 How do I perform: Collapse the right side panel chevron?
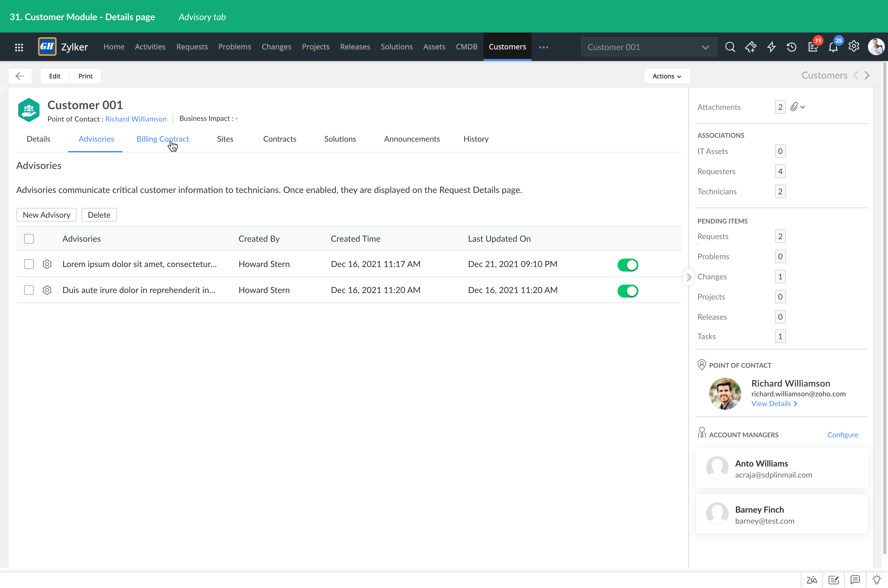(689, 277)
